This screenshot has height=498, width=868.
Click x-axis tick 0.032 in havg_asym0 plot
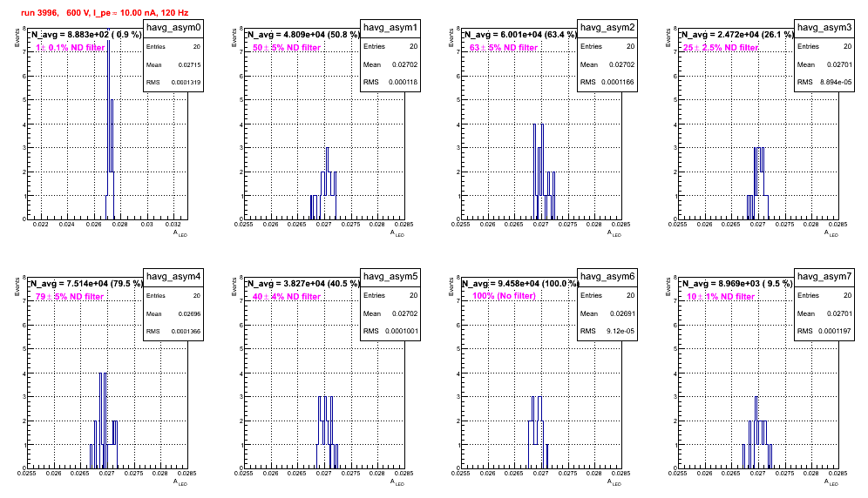[173, 225]
